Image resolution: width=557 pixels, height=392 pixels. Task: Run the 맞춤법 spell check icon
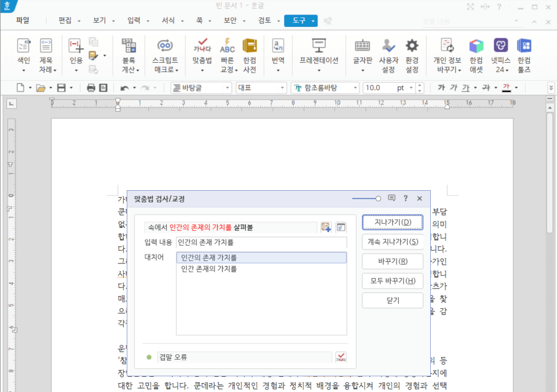pyautogui.click(x=202, y=46)
